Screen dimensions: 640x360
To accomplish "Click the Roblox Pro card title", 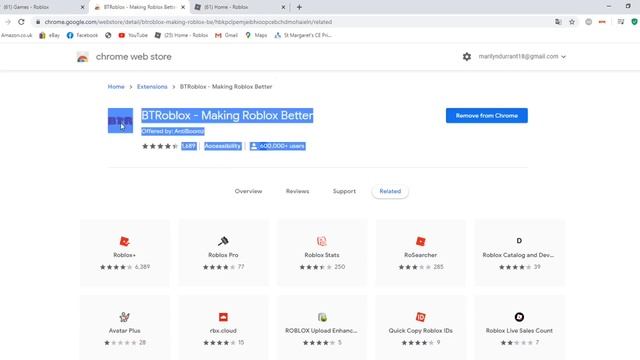I will coord(223,255).
